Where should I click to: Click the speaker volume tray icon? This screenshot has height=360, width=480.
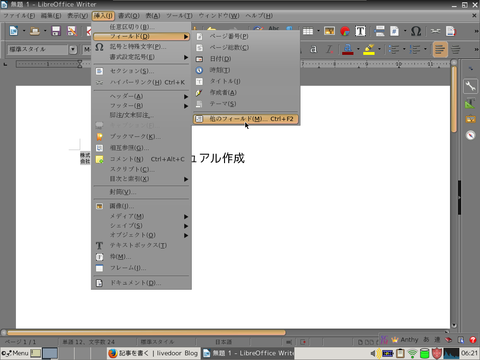373,353
